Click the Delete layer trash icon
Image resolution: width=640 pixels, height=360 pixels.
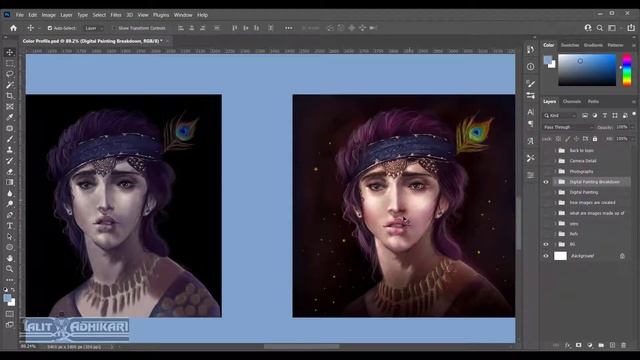(623, 345)
